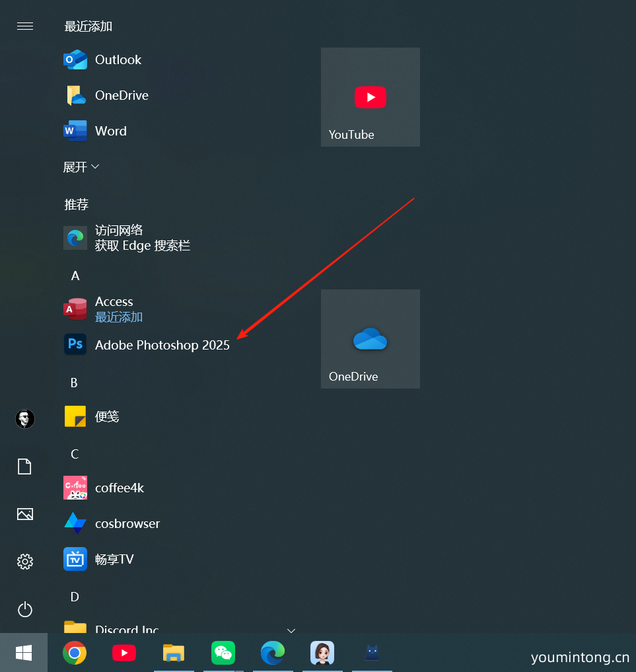This screenshot has width=636, height=672.
Task: Click the C letter group header
Action: 75,454
